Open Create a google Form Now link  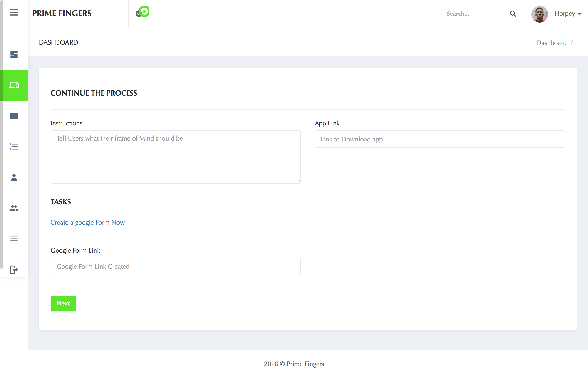pyautogui.click(x=88, y=222)
